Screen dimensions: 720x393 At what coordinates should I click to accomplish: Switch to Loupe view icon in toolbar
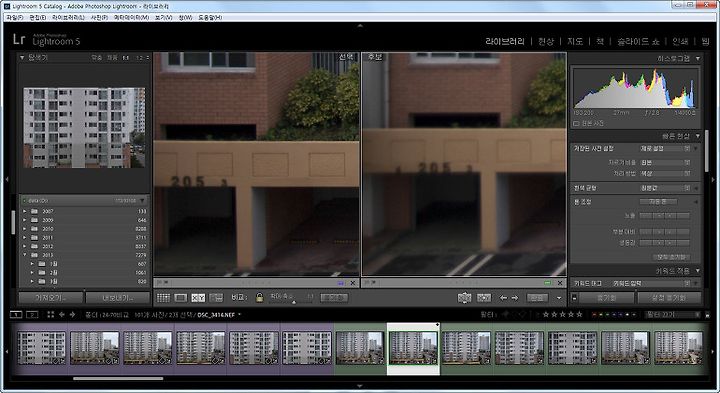[180, 298]
